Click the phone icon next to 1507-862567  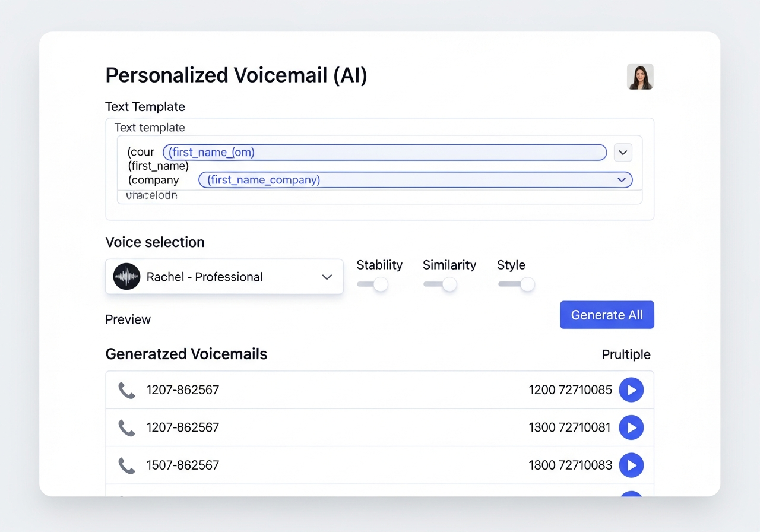(126, 465)
